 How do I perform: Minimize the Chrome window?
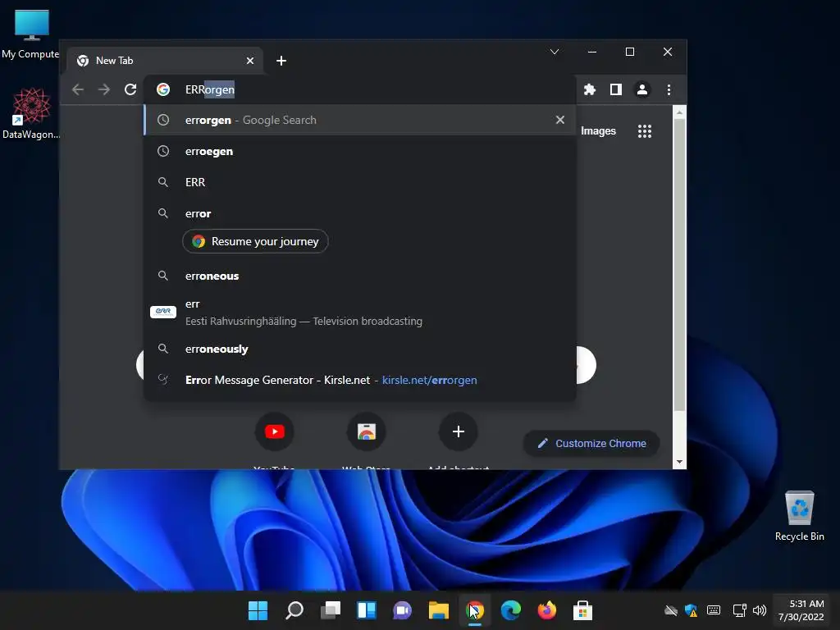[x=592, y=52]
